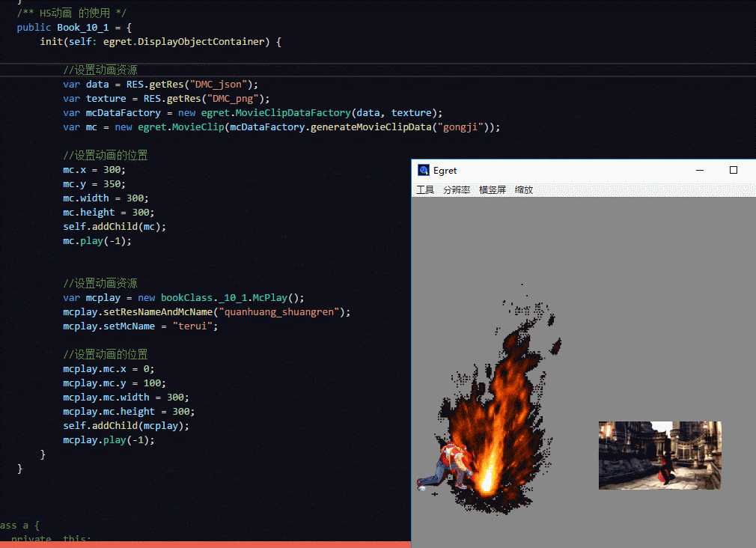Image resolution: width=756 pixels, height=548 pixels.
Task: Click the line mc.x = 300;
Action: click(94, 170)
